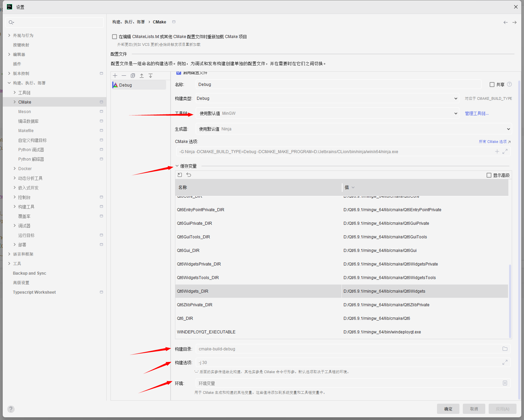Open the 所有 CMake 选项 link
This screenshot has width=524, height=420.
pyautogui.click(x=495, y=142)
